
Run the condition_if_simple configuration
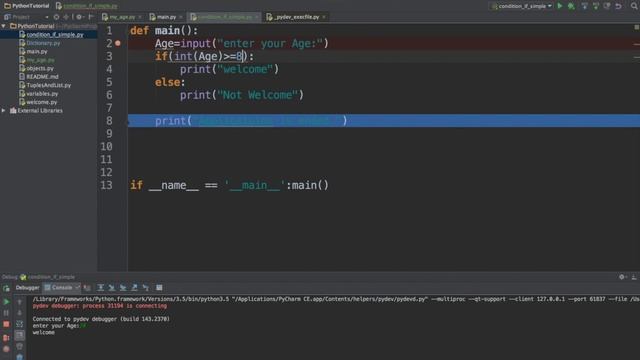pyautogui.click(x=560, y=6)
